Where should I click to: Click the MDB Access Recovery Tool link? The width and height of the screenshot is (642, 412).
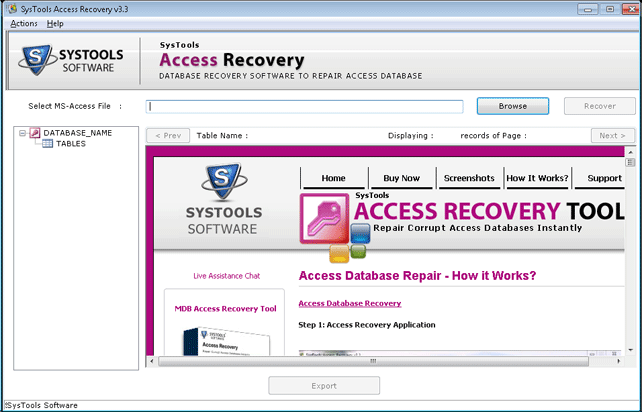point(226,309)
